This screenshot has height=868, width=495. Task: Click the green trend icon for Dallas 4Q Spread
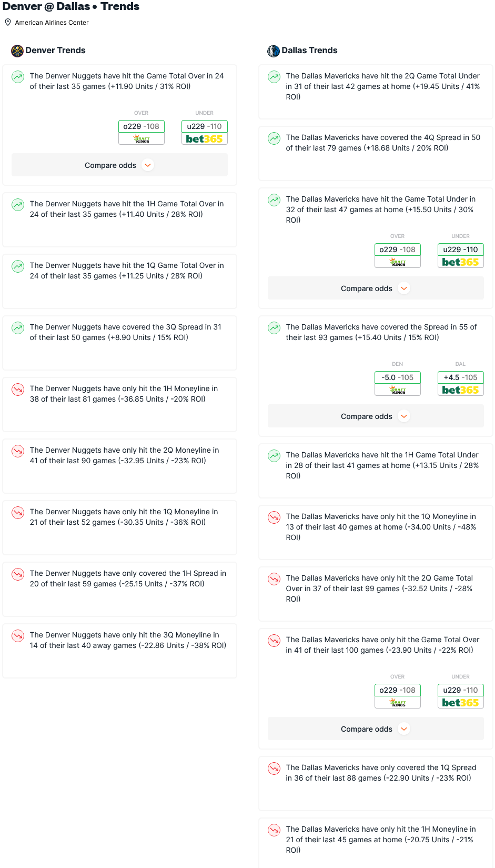click(x=274, y=138)
